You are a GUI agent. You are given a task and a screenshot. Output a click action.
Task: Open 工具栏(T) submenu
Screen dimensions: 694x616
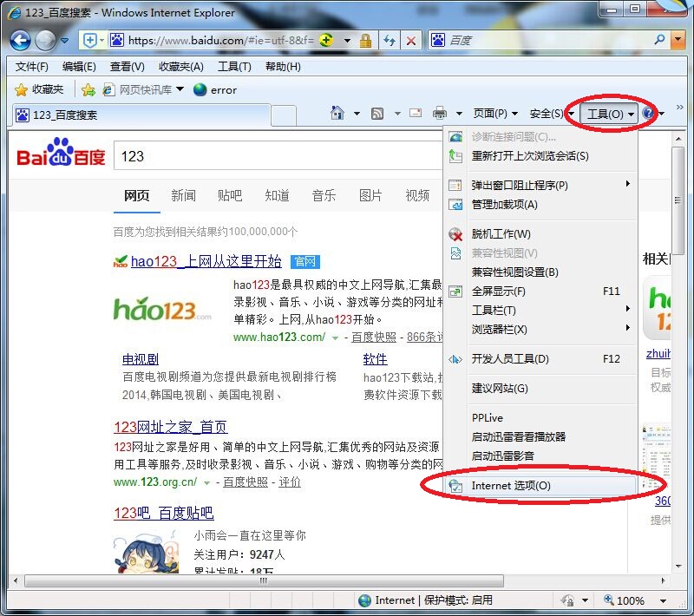click(540, 311)
